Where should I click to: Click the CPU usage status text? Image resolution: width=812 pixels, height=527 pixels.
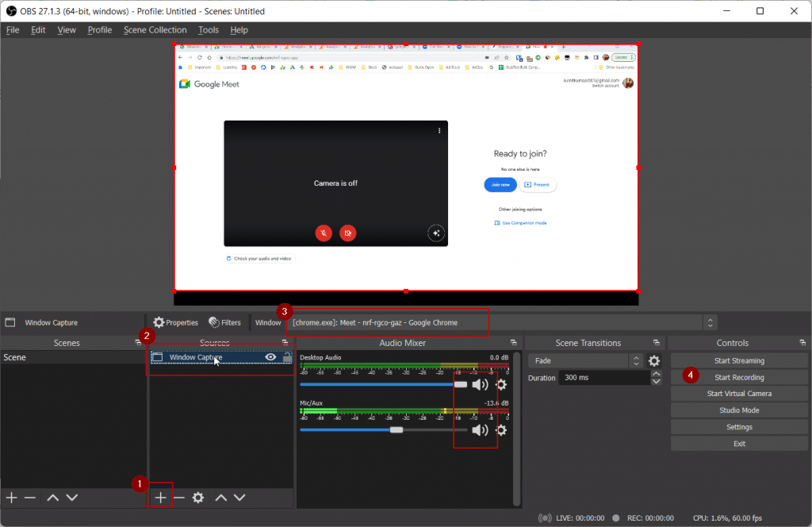(727, 517)
